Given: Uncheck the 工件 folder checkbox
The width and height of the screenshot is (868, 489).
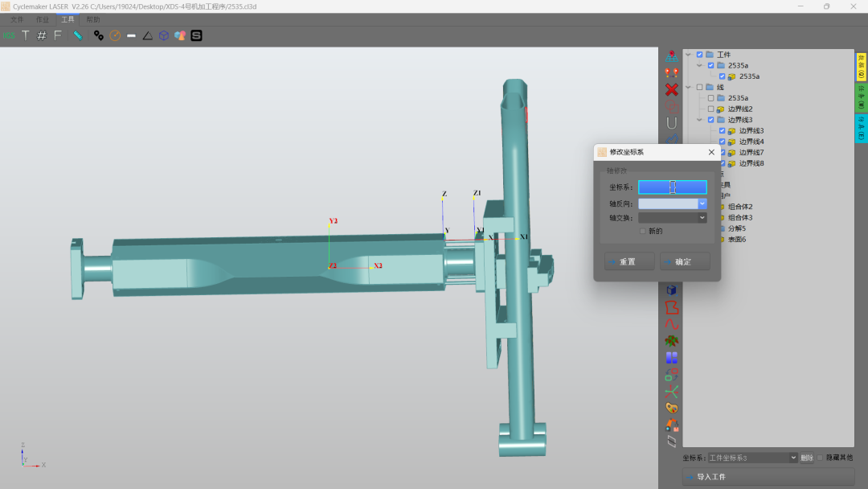Looking at the screenshot, I should [x=700, y=54].
